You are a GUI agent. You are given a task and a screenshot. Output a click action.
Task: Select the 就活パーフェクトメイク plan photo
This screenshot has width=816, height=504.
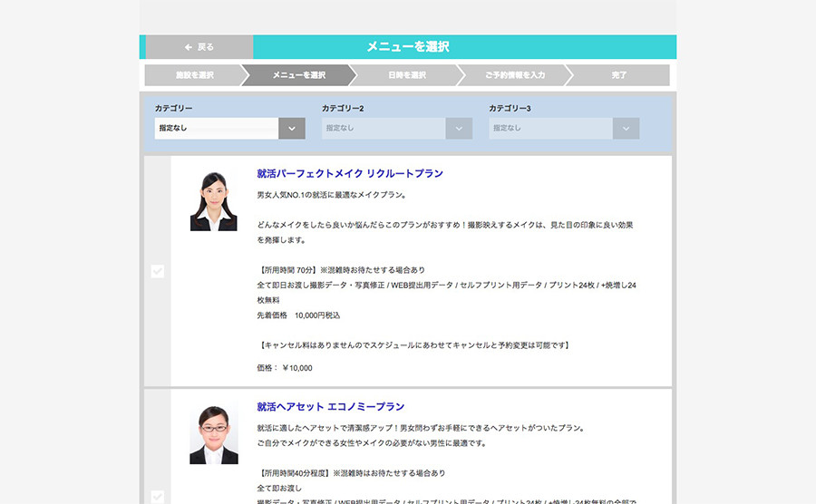[213, 201]
